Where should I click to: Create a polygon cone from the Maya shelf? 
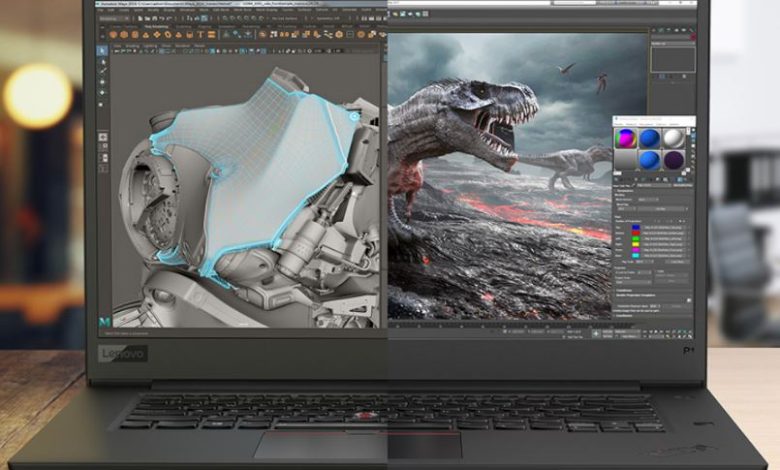click(146, 35)
